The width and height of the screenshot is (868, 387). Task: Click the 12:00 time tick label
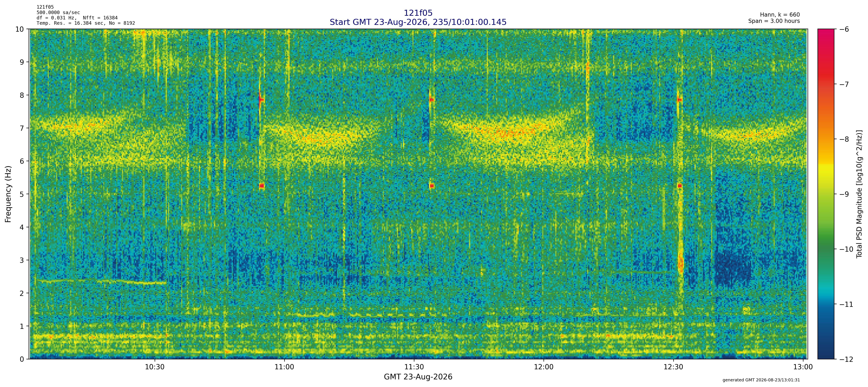(544, 367)
